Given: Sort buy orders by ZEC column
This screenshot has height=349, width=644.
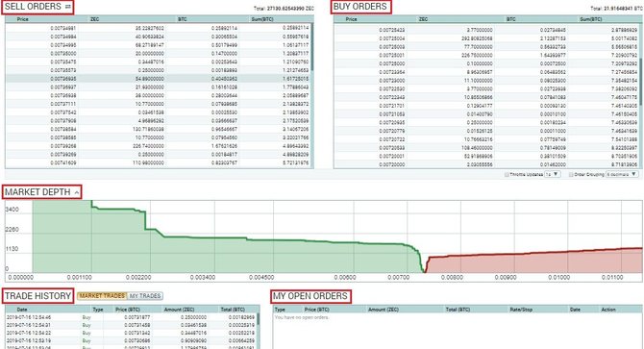Looking at the screenshot, I should point(423,19).
